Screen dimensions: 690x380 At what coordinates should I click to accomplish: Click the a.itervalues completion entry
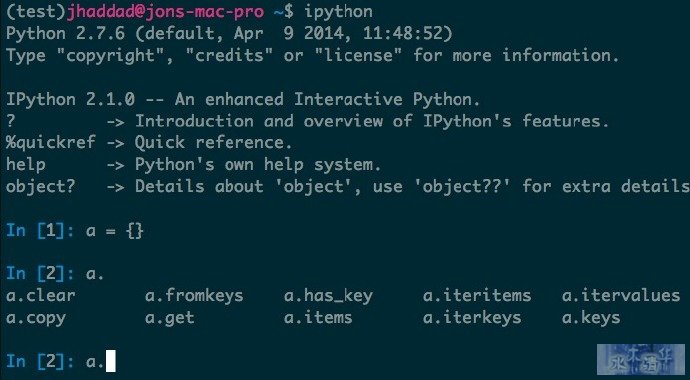[621, 296]
